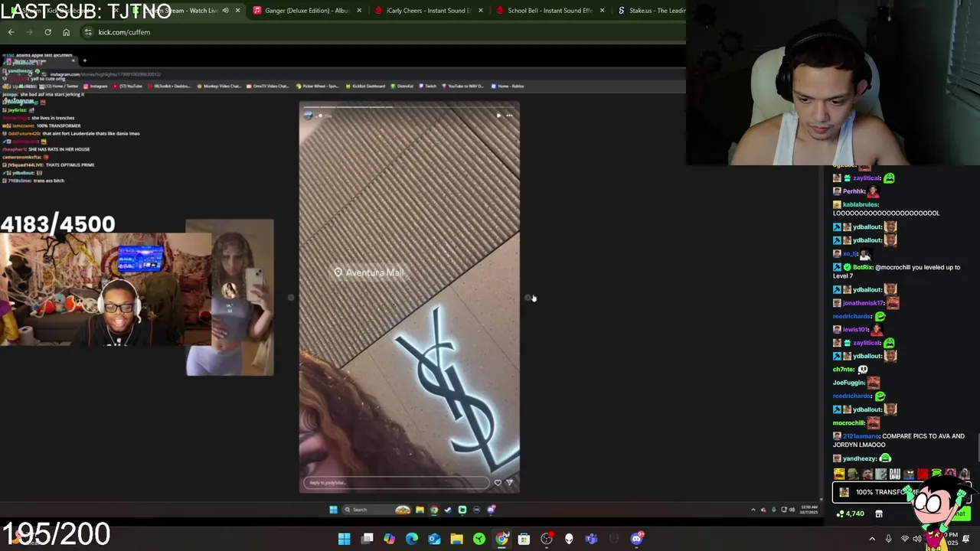
Task: Click username kablabrules in chat
Action: point(861,204)
